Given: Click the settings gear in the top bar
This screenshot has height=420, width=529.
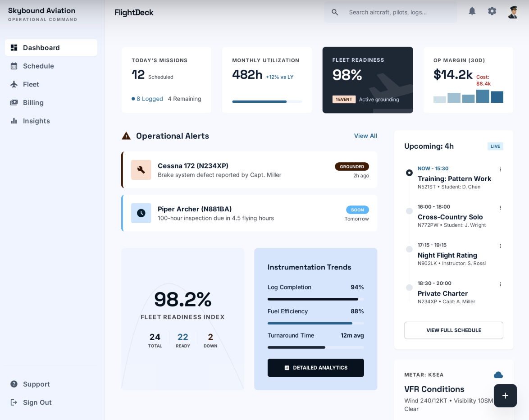Looking at the screenshot, I should click(x=492, y=11).
